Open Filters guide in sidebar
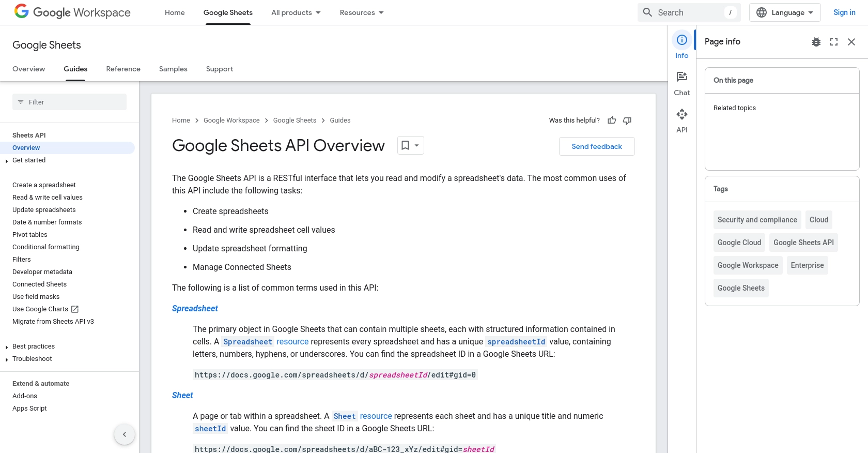868x453 pixels. (22, 260)
